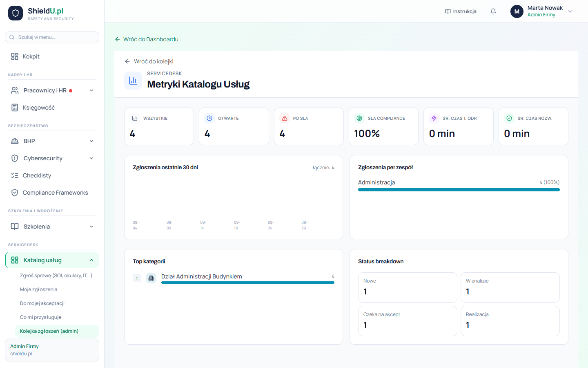Click the Pracownicy i HR people icon
Viewport: 588px width, 368px height.
coord(15,90)
